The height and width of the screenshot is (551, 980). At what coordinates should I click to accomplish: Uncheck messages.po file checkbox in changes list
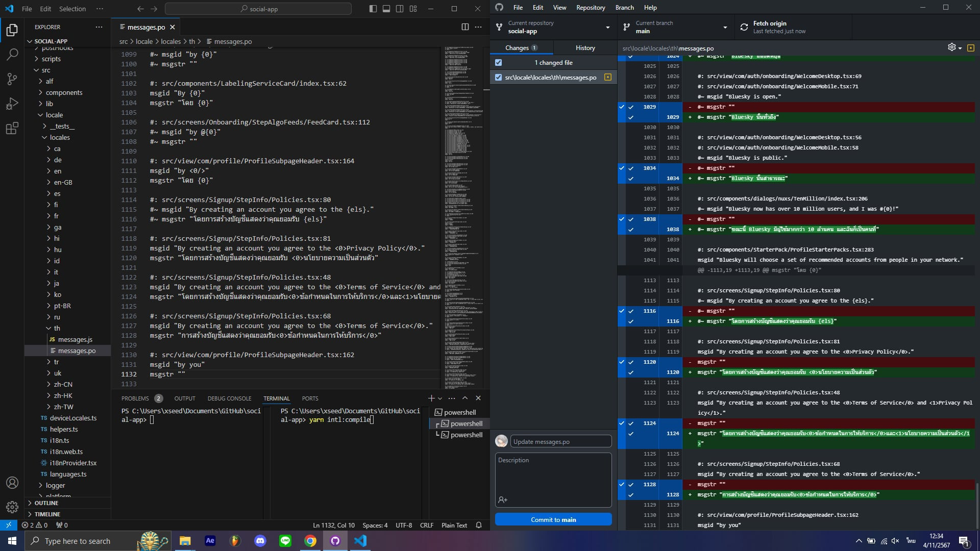click(x=499, y=78)
